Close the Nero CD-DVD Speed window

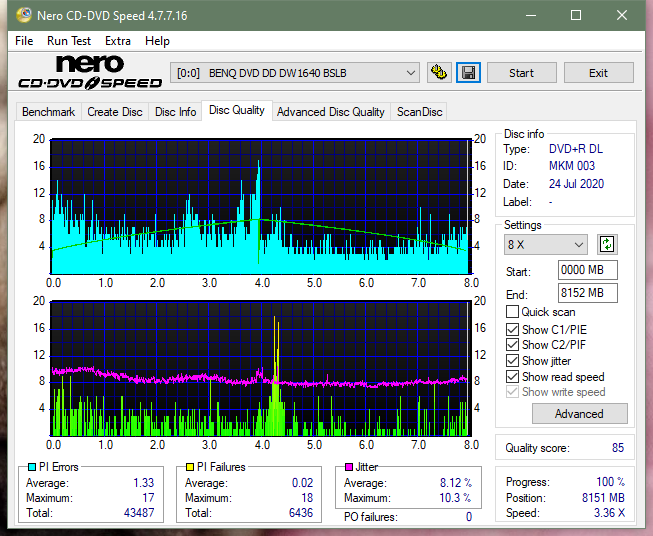pyautogui.click(x=622, y=15)
